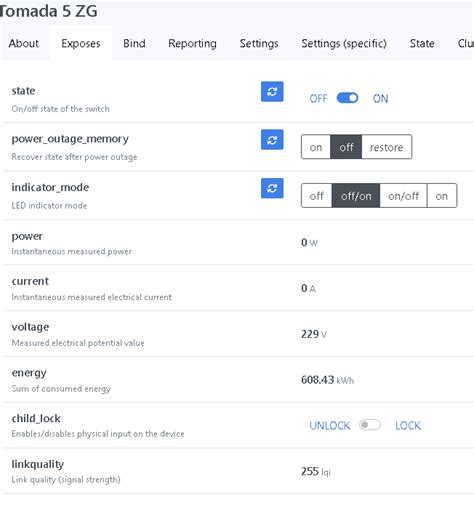Open the About tab

24,43
